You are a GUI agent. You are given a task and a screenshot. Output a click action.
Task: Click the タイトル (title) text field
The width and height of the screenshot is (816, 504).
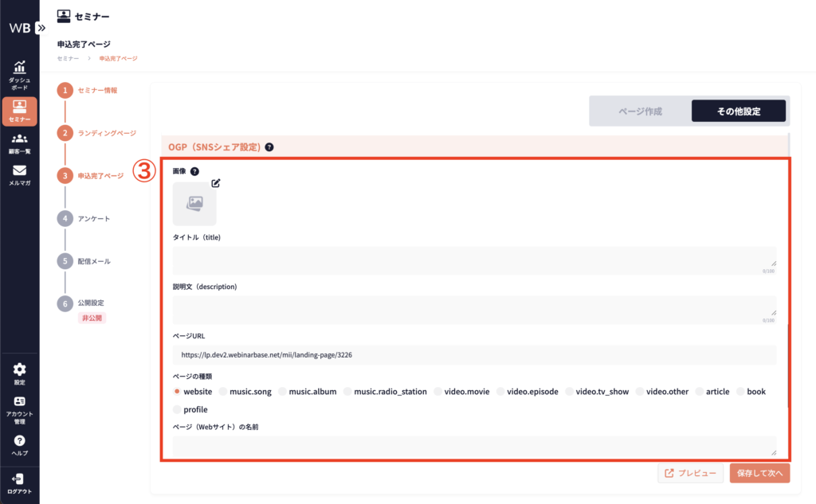(x=474, y=260)
